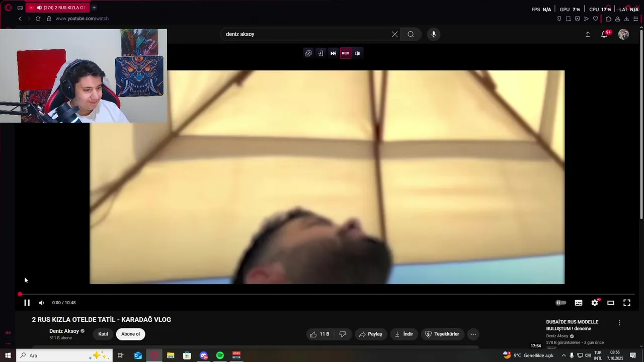Open Microsoft Store from taskbar
Screen dimensions: 644x362
pyautogui.click(x=187, y=355)
